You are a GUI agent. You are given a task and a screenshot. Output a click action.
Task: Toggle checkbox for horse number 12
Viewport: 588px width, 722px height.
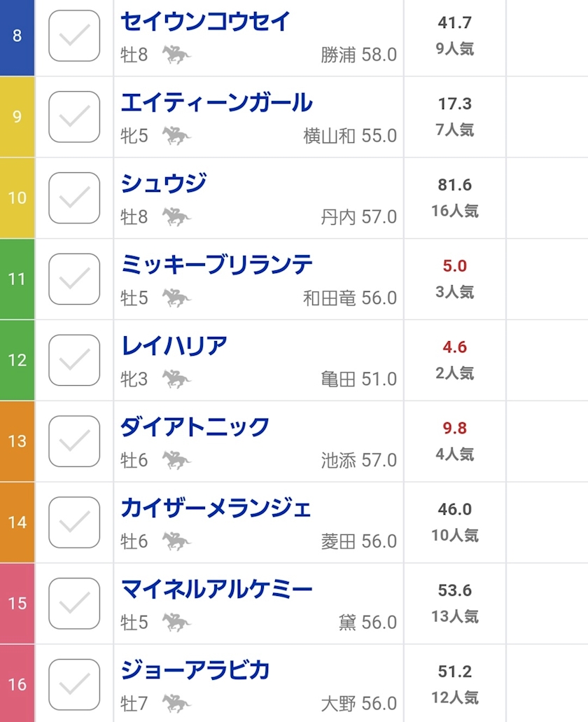click(x=74, y=361)
